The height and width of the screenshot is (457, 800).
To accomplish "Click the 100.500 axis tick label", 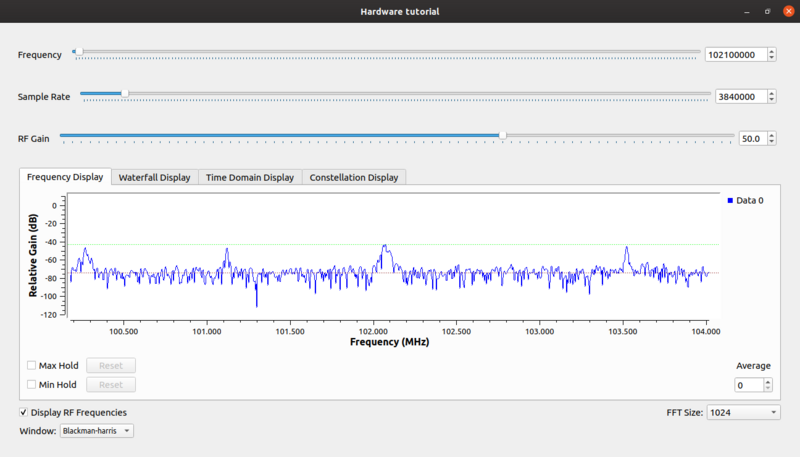I will click(123, 331).
